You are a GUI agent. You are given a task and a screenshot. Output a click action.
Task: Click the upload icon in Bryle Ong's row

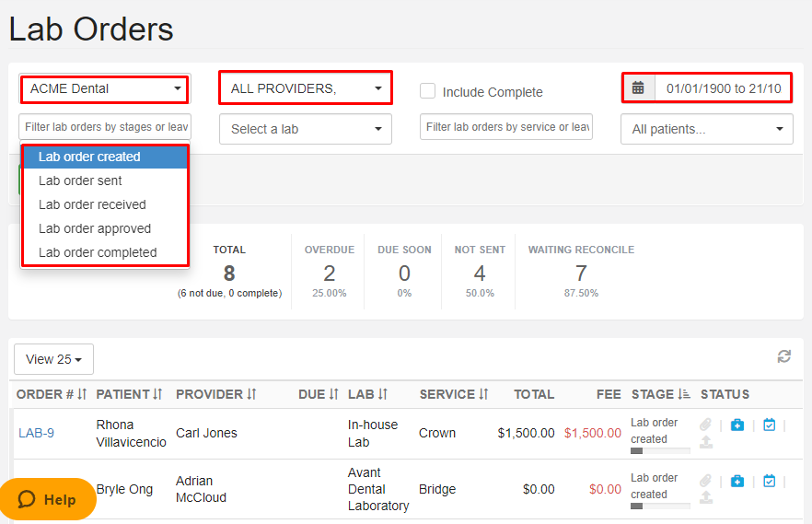pos(706,497)
